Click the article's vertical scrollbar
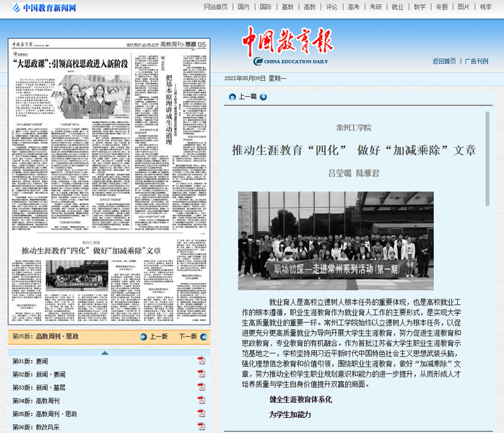Image resolution: width=504 pixels, height=433 pixels. (487, 166)
